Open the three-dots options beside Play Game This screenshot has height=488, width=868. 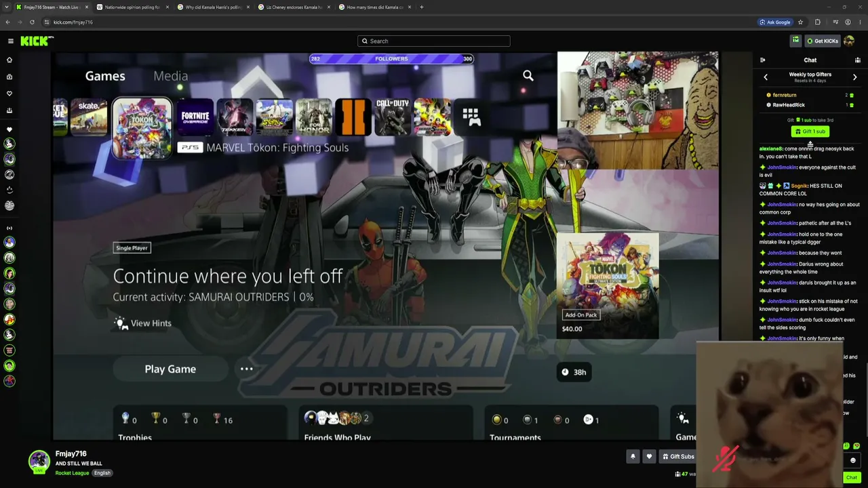pyautogui.click(x=247, y=369)
